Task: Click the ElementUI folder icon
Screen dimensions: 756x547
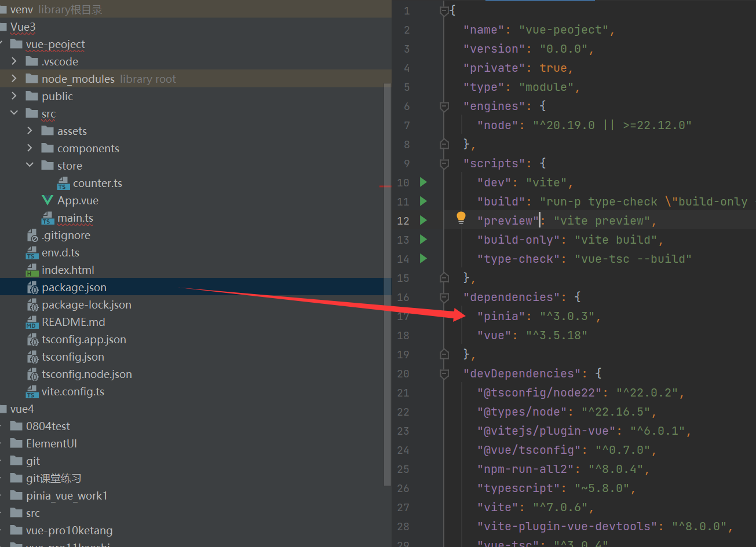Action: [16, 443]
